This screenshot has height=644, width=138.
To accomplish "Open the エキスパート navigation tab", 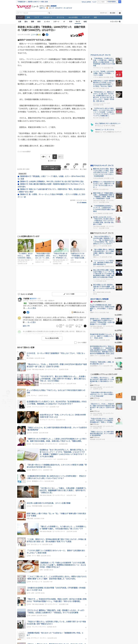I will [48, 17].
